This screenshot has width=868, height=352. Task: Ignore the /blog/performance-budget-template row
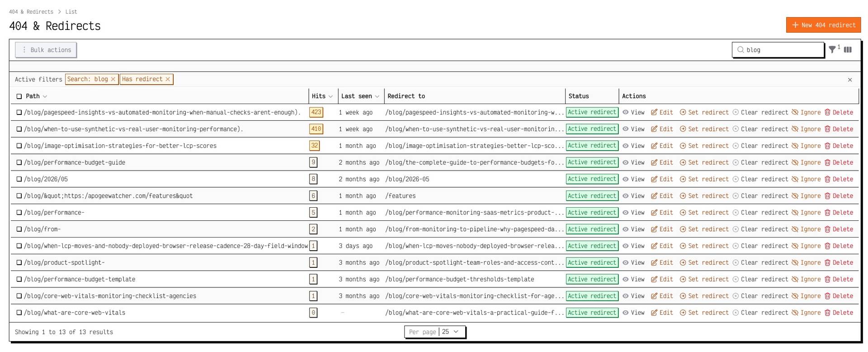tap(806, 280)
